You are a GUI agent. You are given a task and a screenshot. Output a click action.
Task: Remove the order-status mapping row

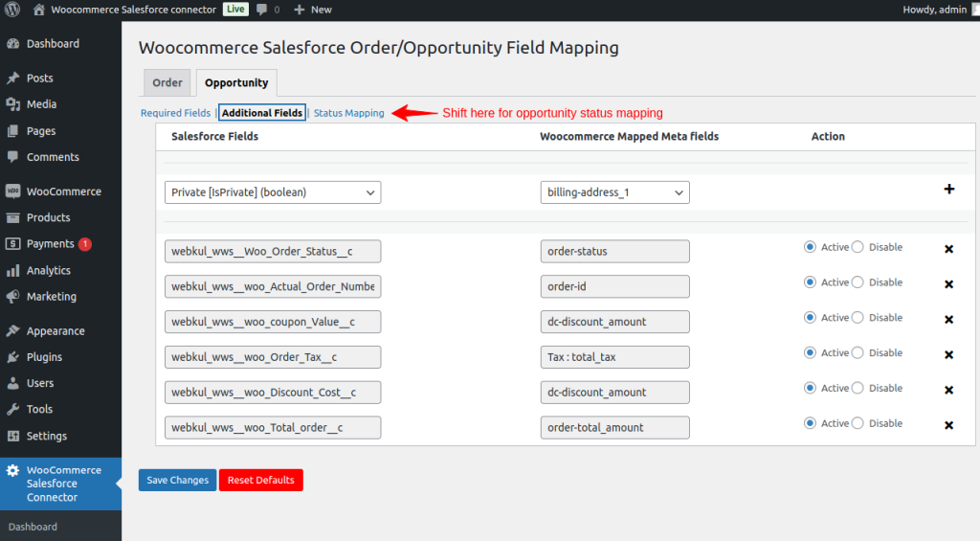[x=949, y=249]
